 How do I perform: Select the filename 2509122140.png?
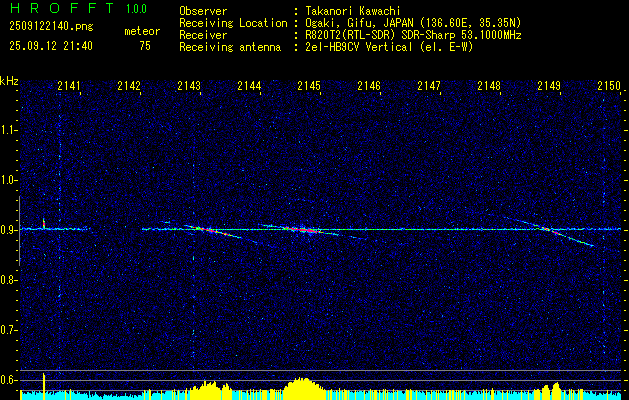(51, 26)
